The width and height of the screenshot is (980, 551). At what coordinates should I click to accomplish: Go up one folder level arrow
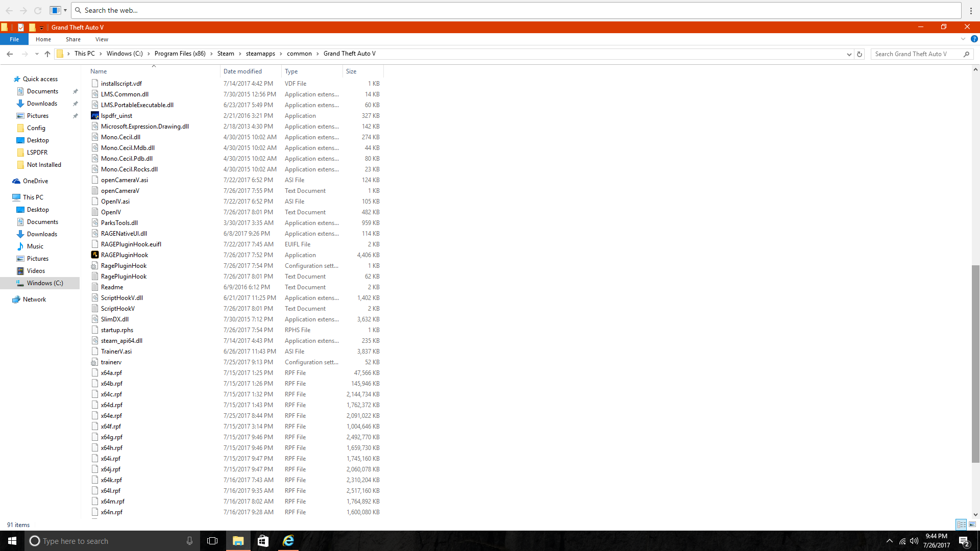pos(47,54)
